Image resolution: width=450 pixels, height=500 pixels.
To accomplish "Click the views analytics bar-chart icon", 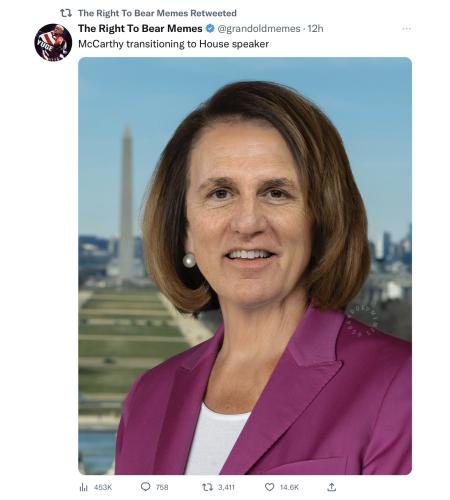I will click(83, 487).
